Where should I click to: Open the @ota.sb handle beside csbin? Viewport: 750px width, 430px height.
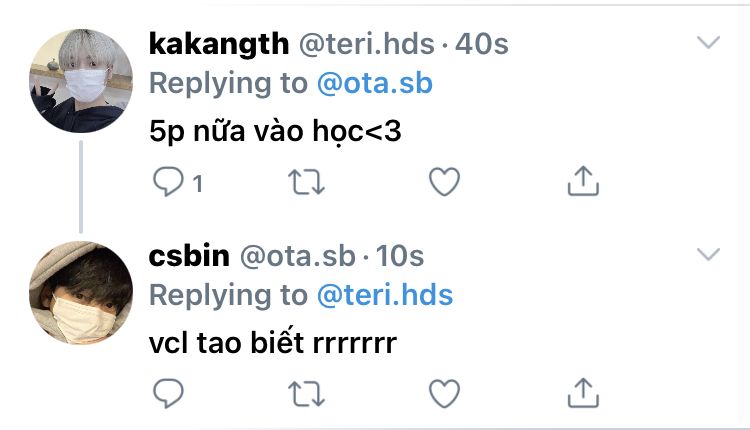coord(297,256)
